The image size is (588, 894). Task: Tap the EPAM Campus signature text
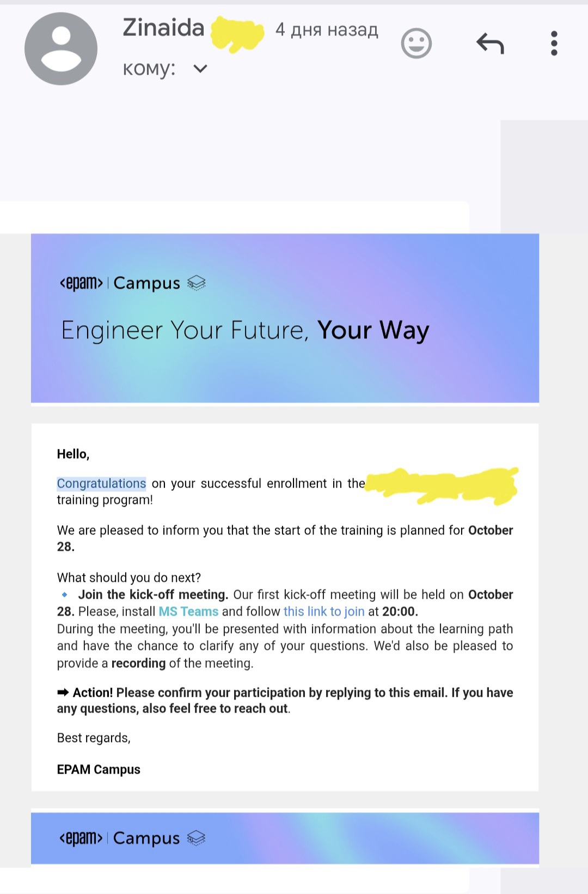(99, 769)
